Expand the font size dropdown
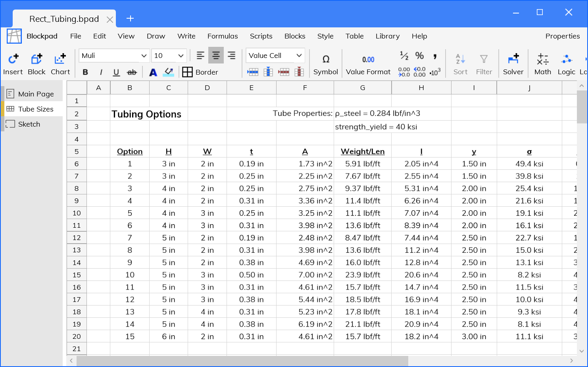Viewport: 588px width, 367px height. click(x=169, y=56)
